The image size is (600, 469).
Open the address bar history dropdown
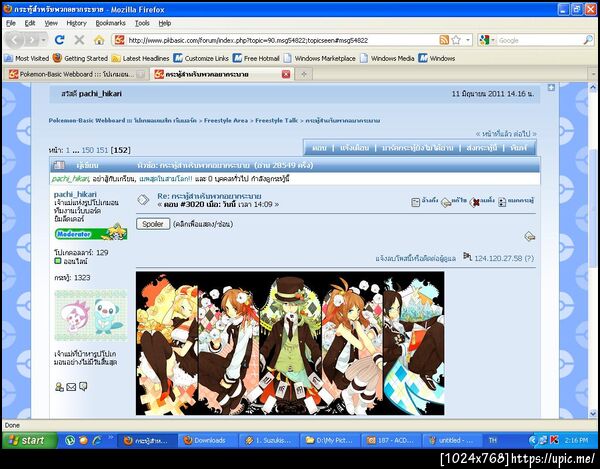(468, 40)
